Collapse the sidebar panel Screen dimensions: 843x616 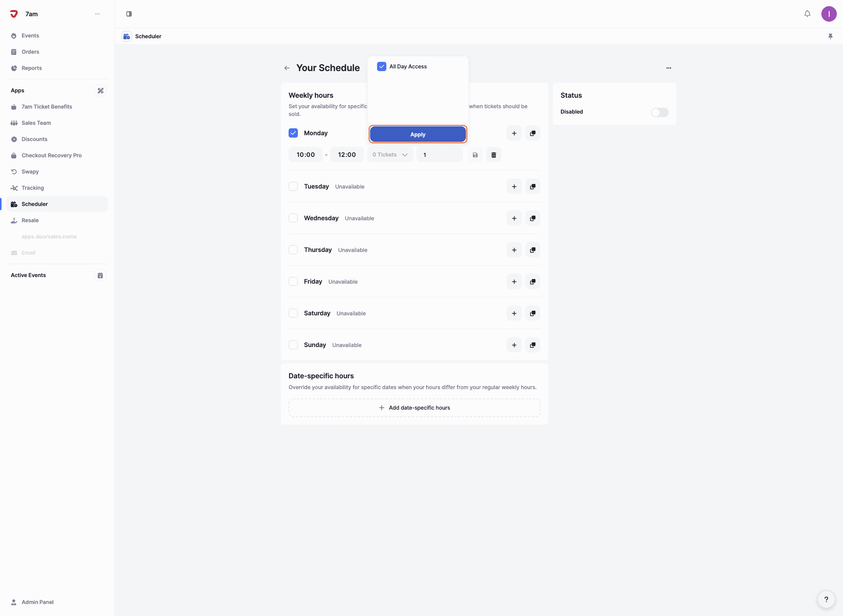tap(129, 14)
